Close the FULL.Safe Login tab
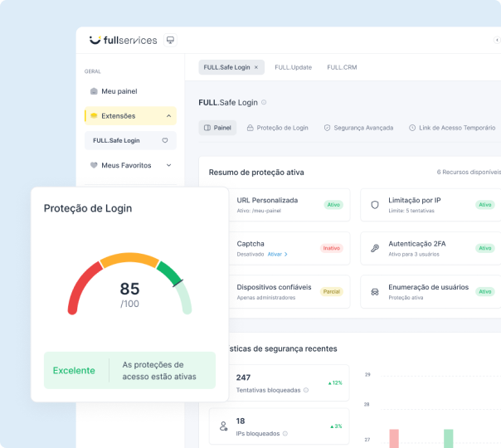The width and height of the screenshot is (501, 448). pyautogui.click(x=256, y=67)
